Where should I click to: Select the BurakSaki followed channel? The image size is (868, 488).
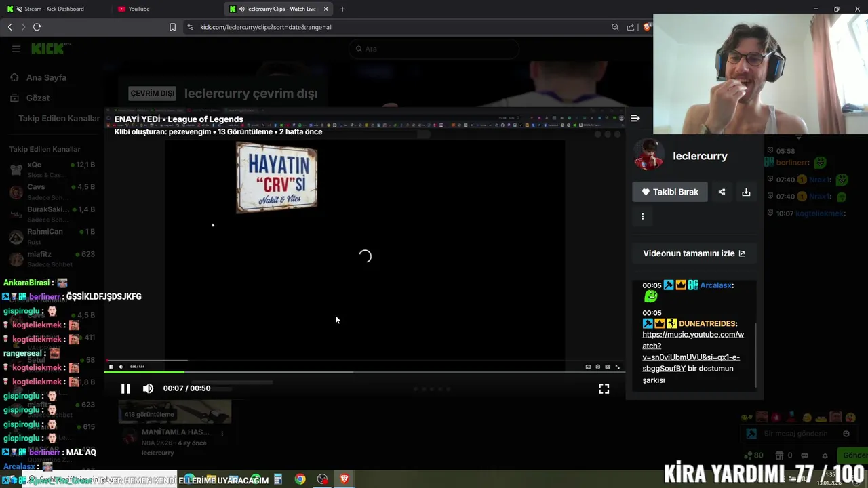coord(53,213)
